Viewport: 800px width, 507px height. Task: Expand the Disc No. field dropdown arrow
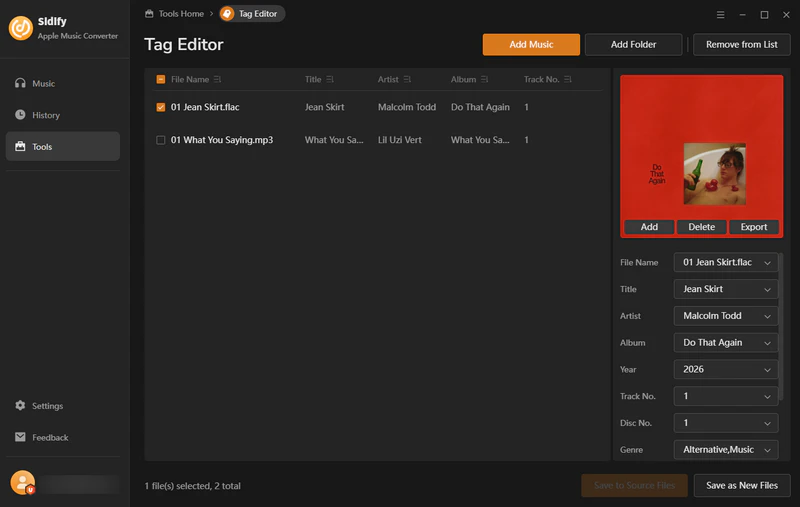767,423
